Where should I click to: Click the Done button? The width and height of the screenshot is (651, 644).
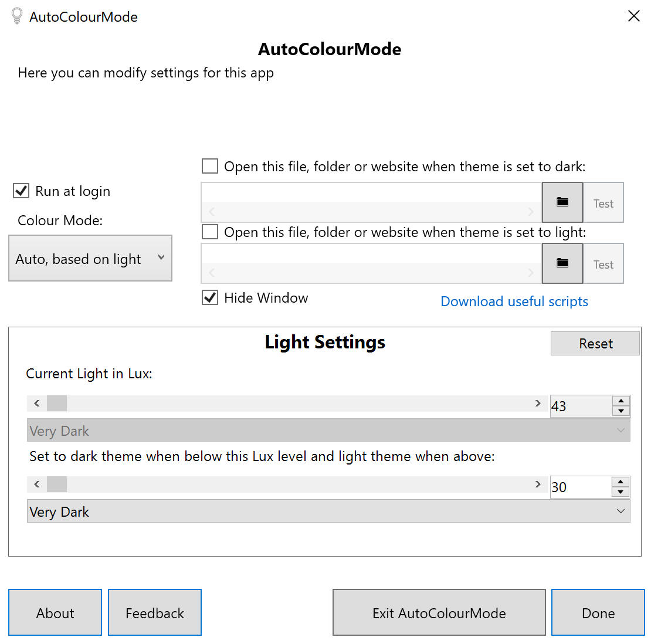(598, 613)
